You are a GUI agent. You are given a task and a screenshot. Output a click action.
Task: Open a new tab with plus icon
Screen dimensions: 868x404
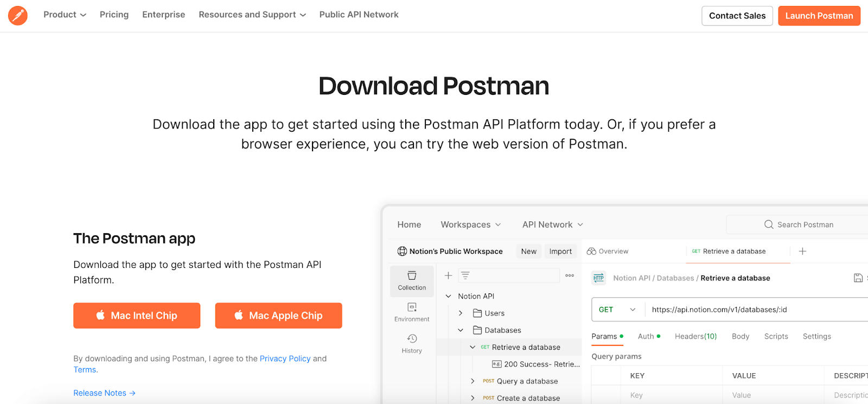(802, 251)
